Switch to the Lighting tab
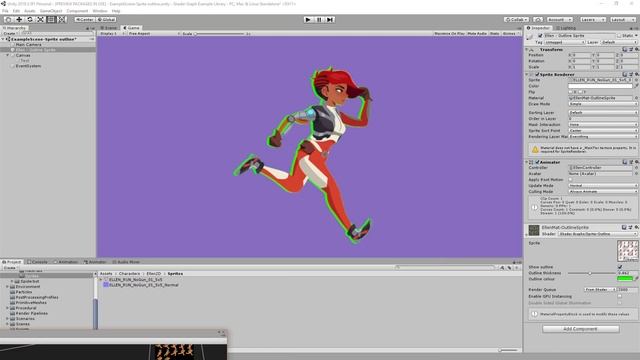 566,28
